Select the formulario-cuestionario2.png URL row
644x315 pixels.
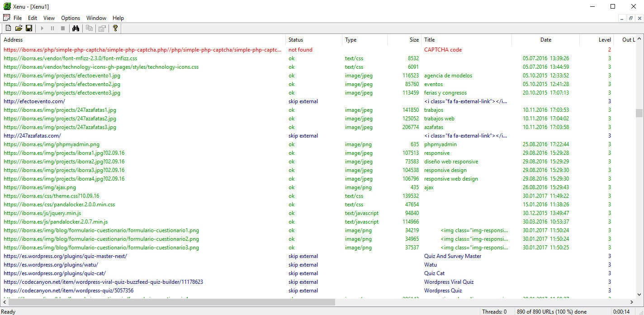[101, 239]
